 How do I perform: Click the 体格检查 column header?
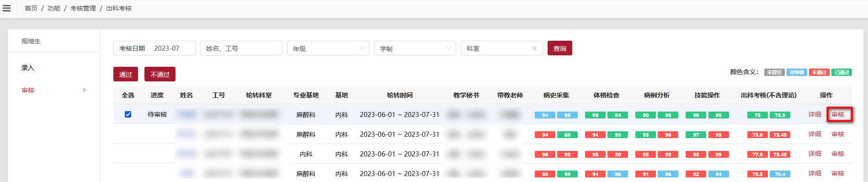(x=607, y=95)
